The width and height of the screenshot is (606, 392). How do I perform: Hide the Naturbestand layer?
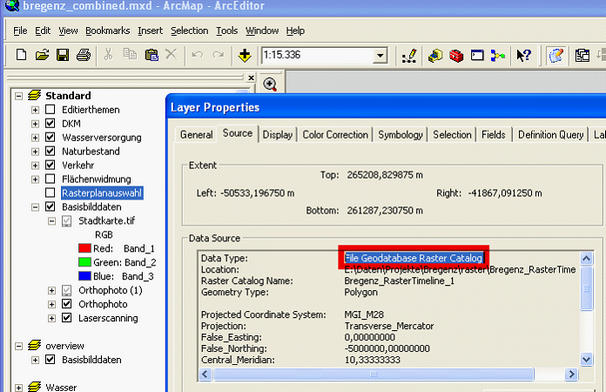[50, 151]
